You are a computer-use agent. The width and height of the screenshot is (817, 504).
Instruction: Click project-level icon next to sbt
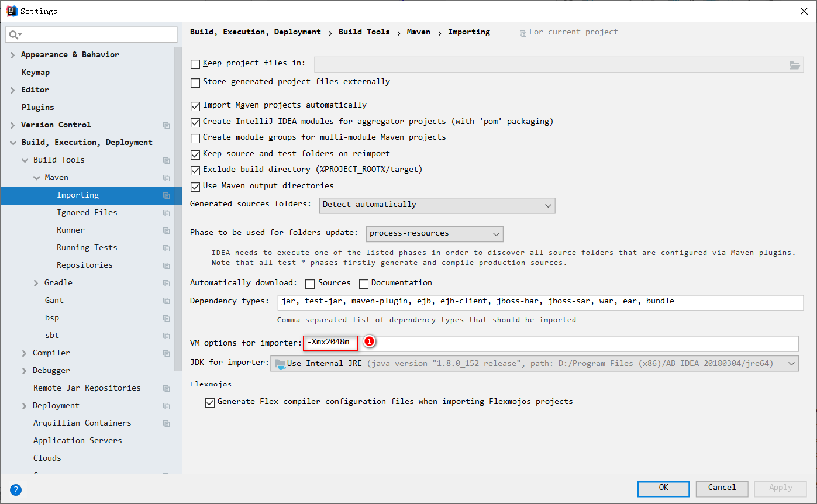[x=167, y=336]
